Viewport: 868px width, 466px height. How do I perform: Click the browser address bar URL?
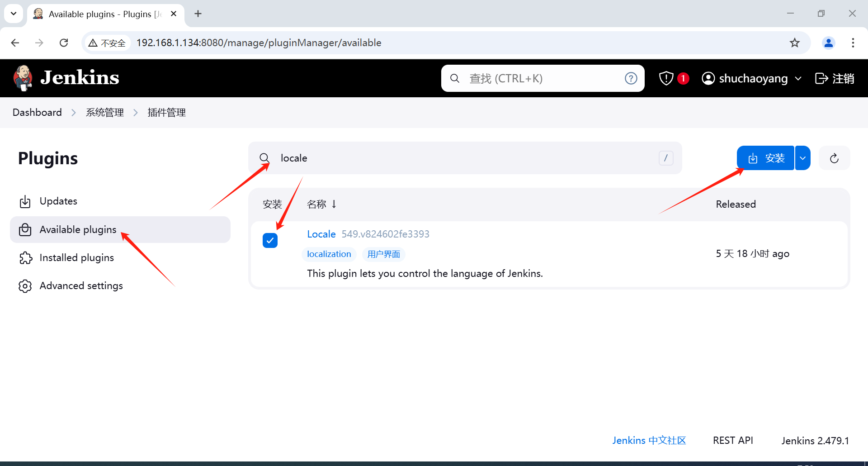coord(259,43)
